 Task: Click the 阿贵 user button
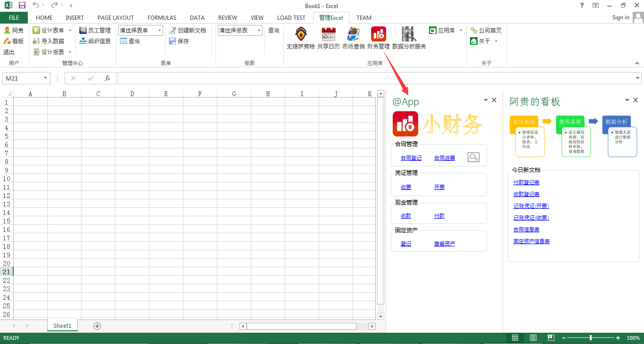[x=14, y=30]
